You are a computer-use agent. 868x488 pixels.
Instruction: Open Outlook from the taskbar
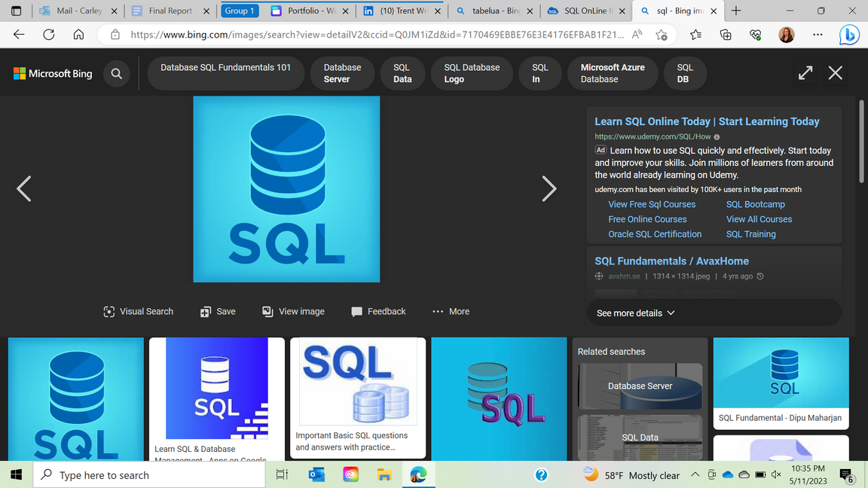pyautogui.click(x=316, y=474)
